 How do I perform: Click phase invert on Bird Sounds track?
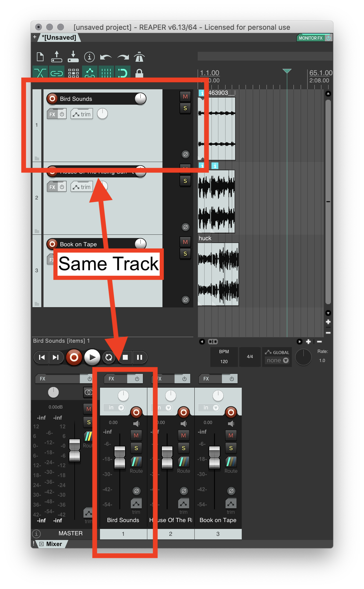pyautogui.click(x=186, y=154)
